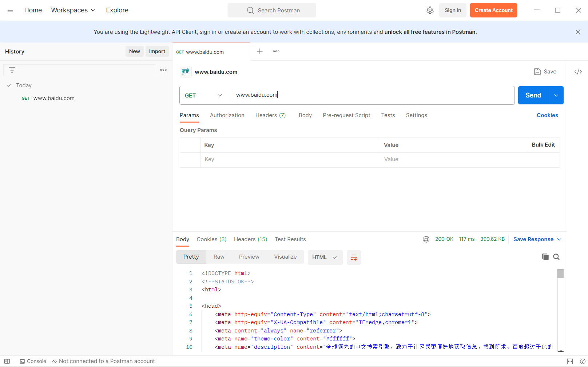
Task: Select the Params tab
Action: 189,115
